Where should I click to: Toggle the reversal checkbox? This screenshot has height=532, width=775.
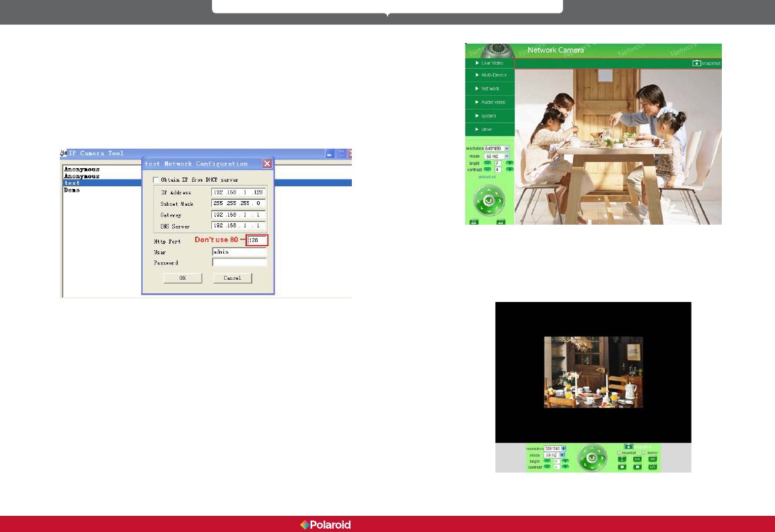tap(620, 453)
